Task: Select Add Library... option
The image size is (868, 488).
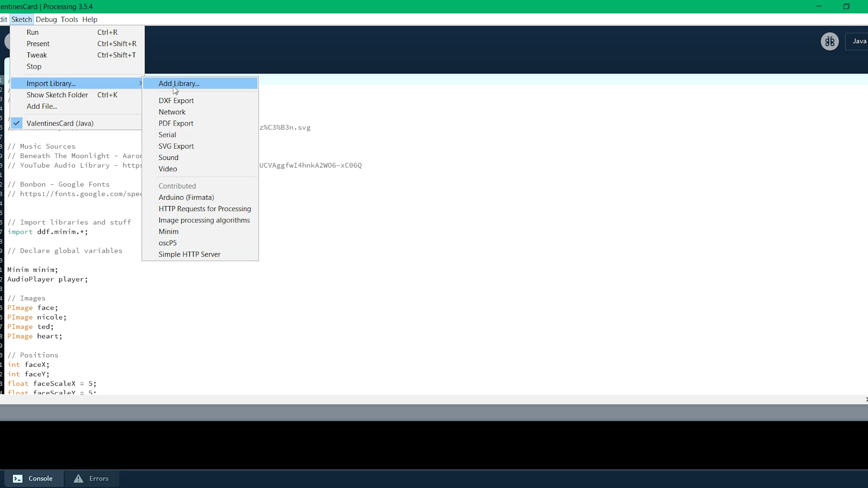Action: (179, 84)
